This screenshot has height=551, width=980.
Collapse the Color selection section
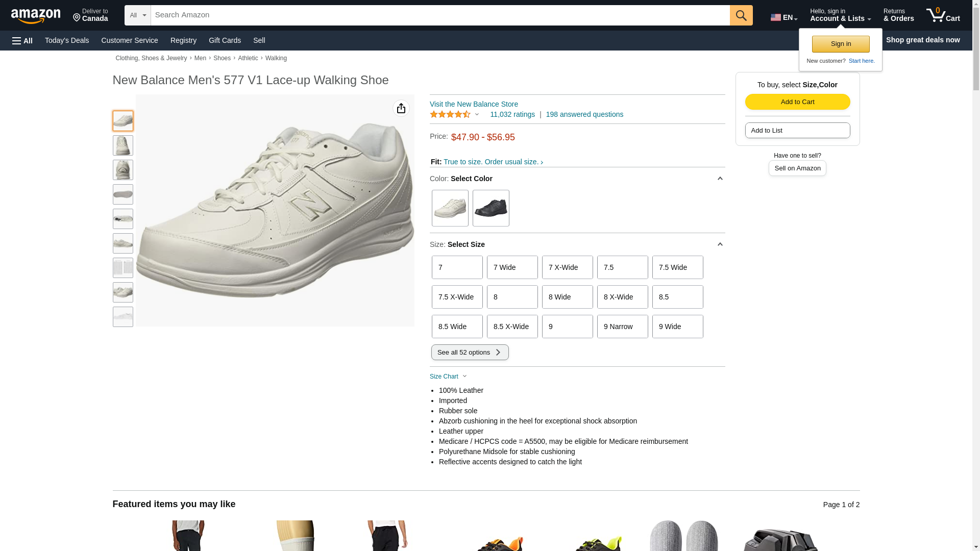720,179
